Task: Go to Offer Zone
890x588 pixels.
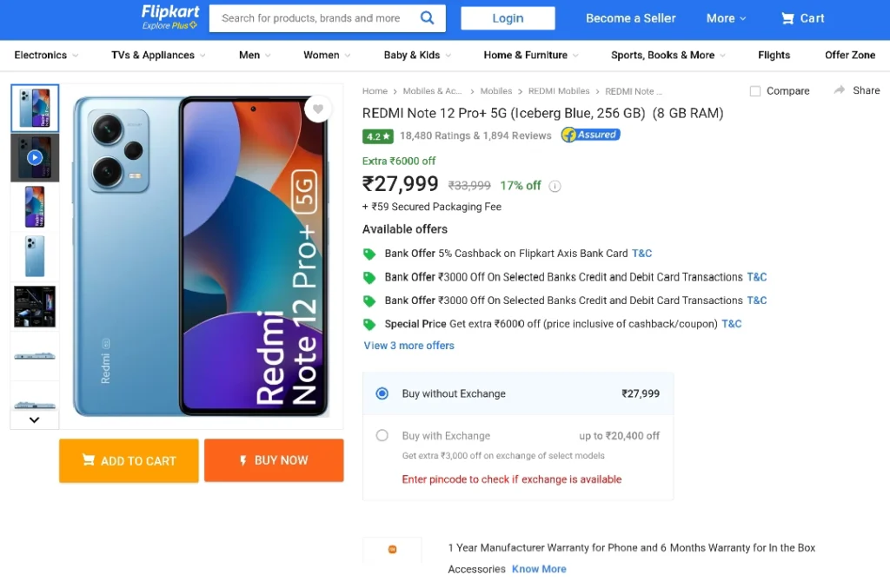Action: point(850,55)
